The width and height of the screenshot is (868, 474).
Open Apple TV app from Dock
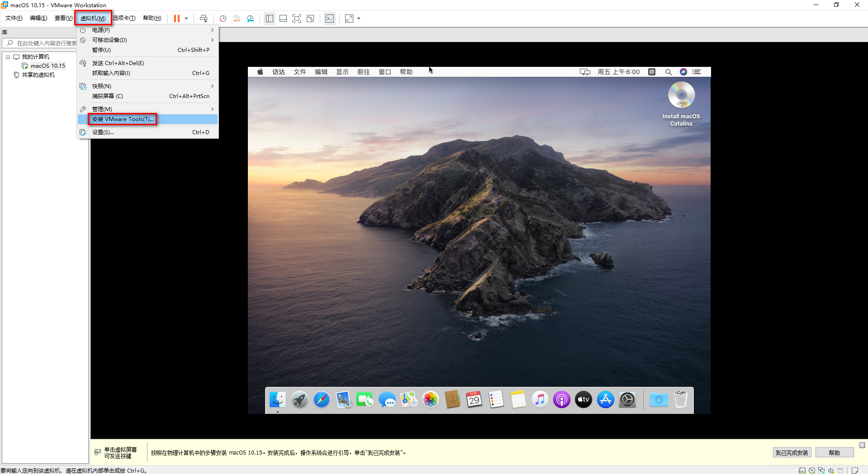tap(583, 400)
